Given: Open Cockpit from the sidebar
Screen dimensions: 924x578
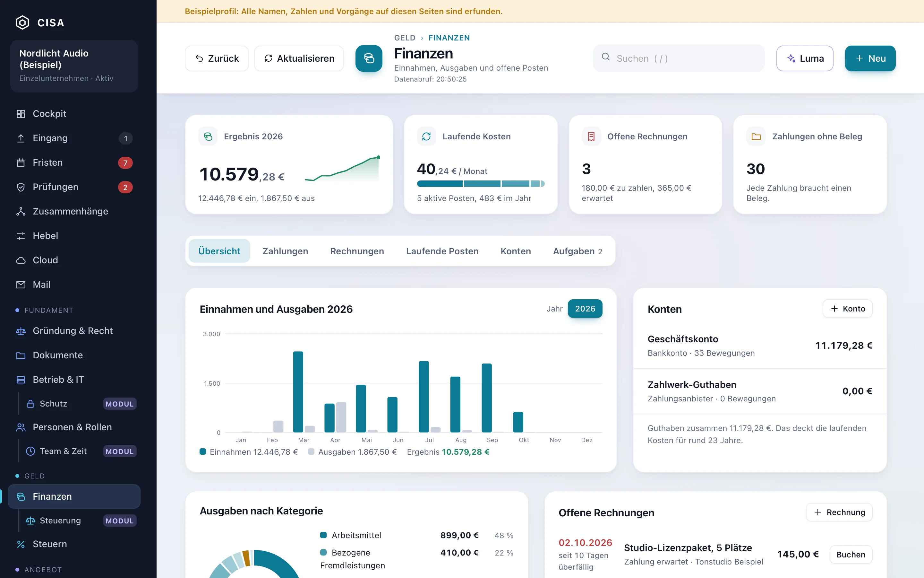Looking at the screenshot, I should point(74,114).
